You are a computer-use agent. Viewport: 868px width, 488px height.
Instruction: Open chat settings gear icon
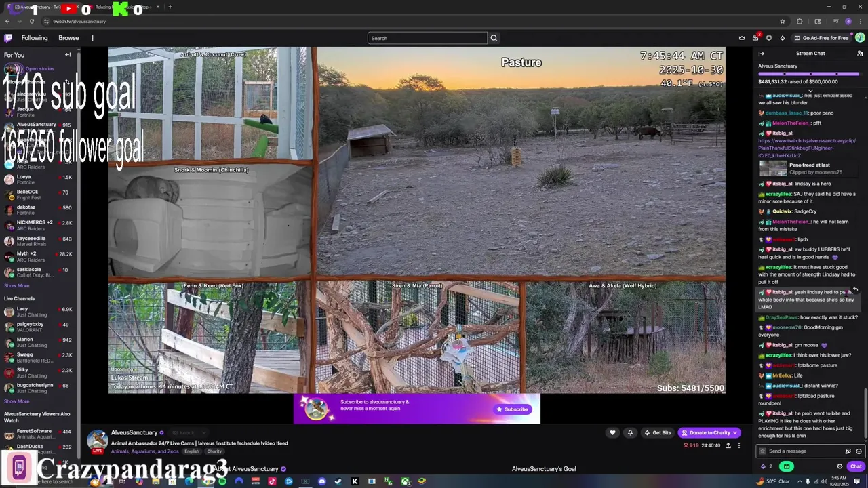pos(840,466)
